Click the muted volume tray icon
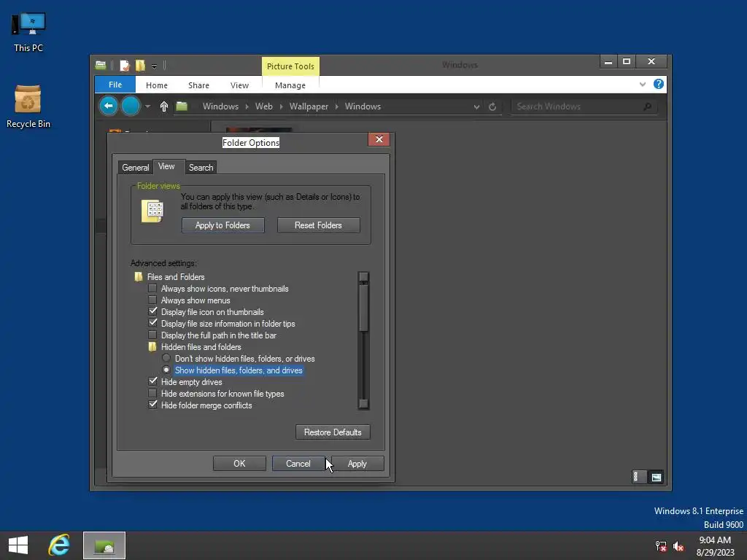 pyautogui.click(x=678, y=545)
